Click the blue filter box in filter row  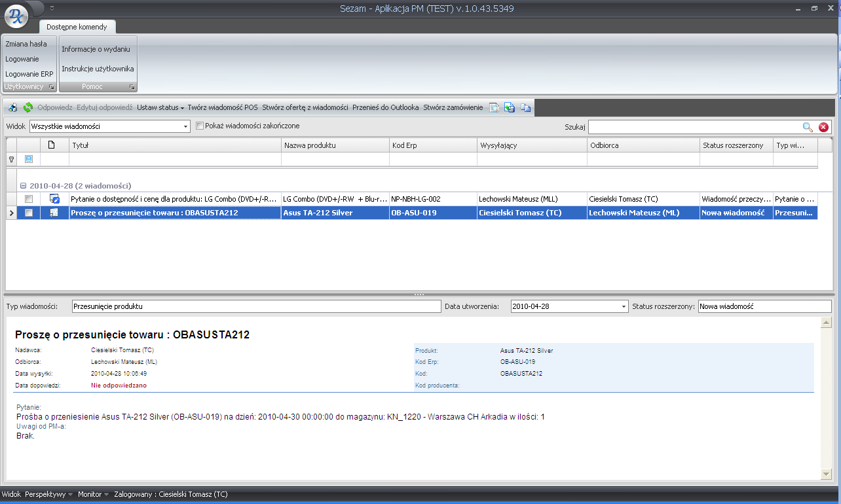[x=28, y=159]
